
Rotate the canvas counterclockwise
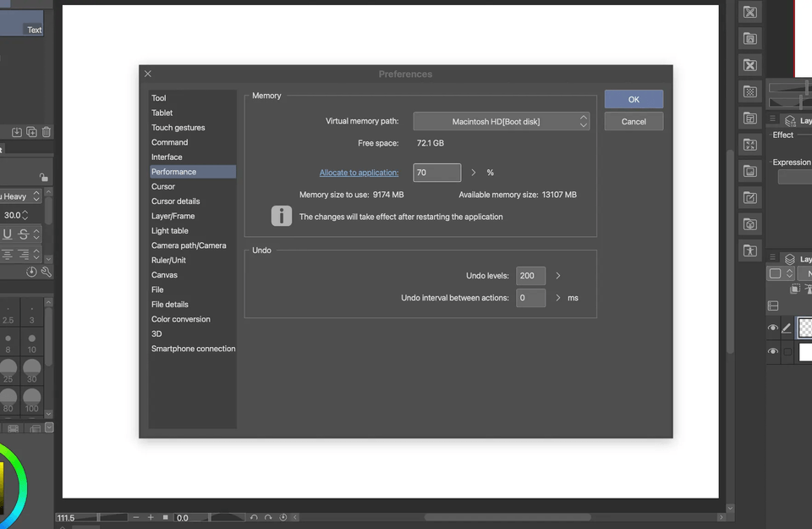[x=255, y=517]
